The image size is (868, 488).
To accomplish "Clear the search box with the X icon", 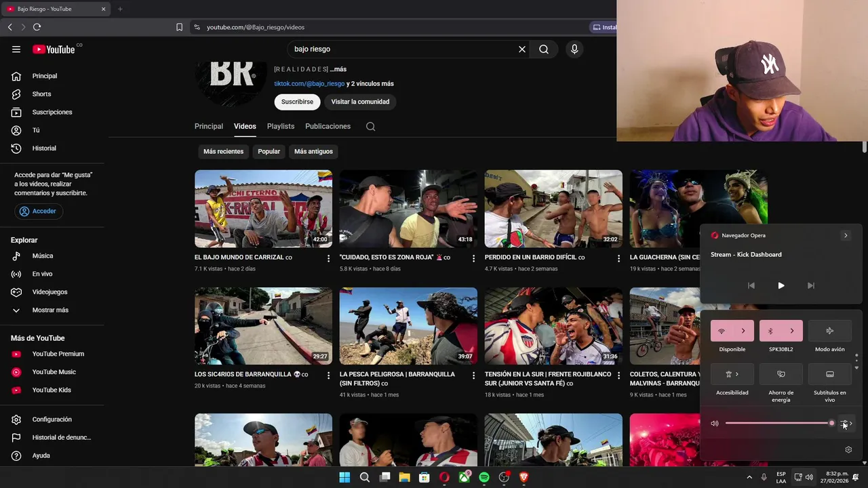I will 522,49.
